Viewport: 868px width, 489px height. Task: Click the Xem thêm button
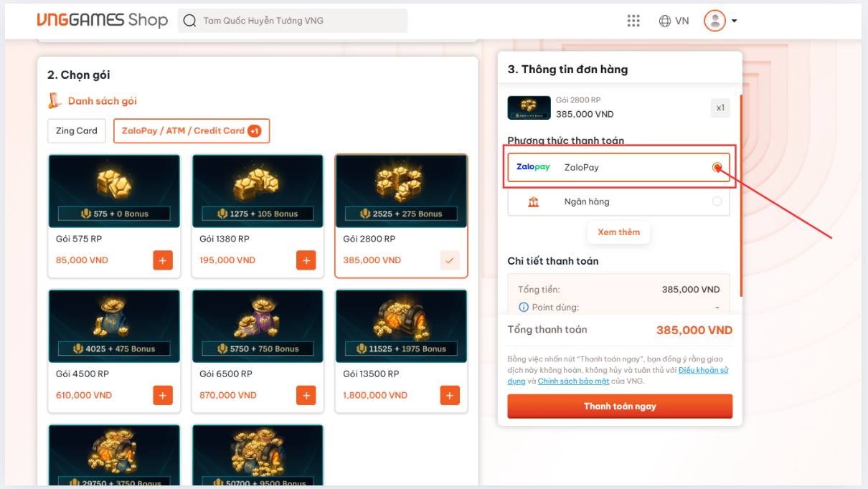(x=618, y=232)
